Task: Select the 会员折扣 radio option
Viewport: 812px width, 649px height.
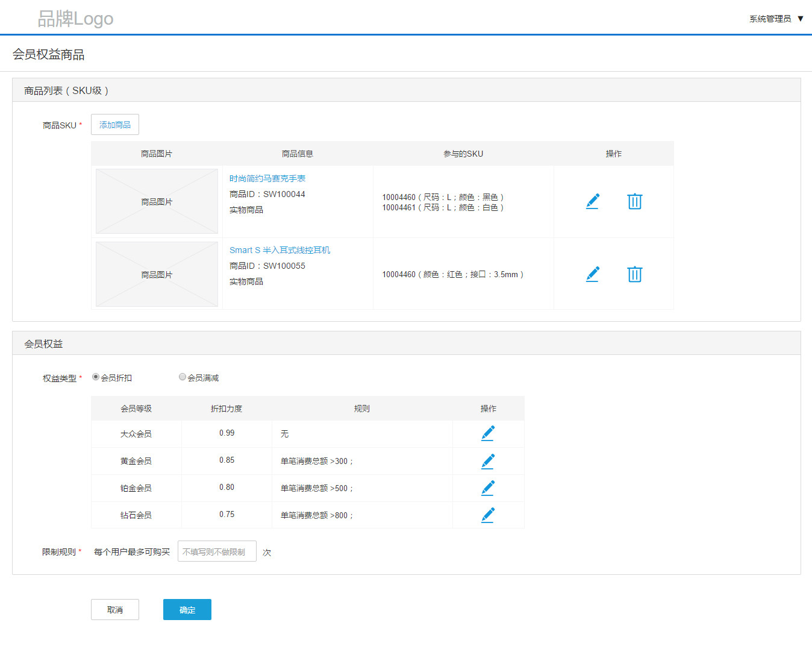Action: coord(96,377)
